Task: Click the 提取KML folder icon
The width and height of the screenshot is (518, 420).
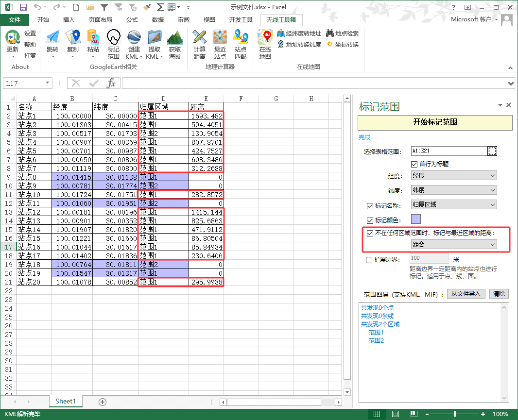Action: pyautogui.click(x=154, y=37)
